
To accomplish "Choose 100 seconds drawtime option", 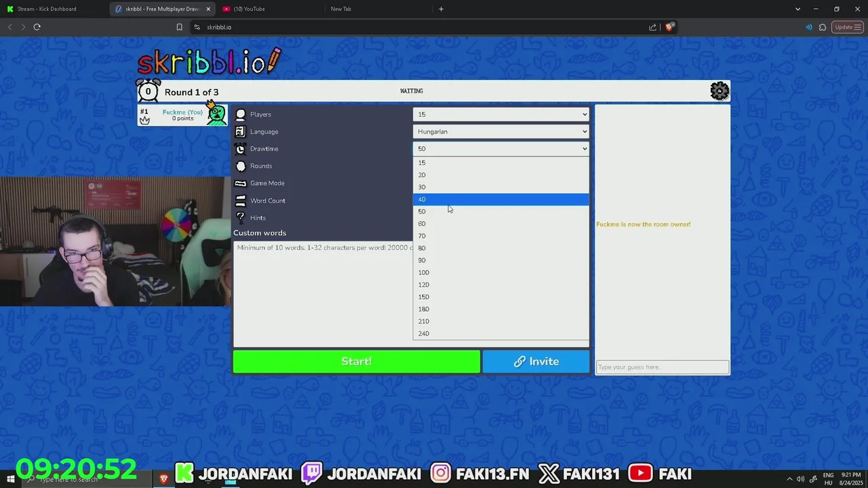I will [500, 272].
